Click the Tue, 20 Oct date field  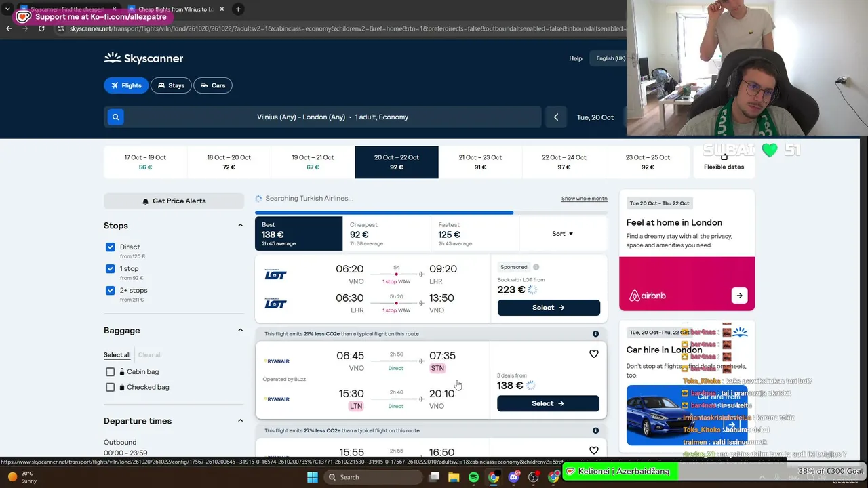coord(595,117)
